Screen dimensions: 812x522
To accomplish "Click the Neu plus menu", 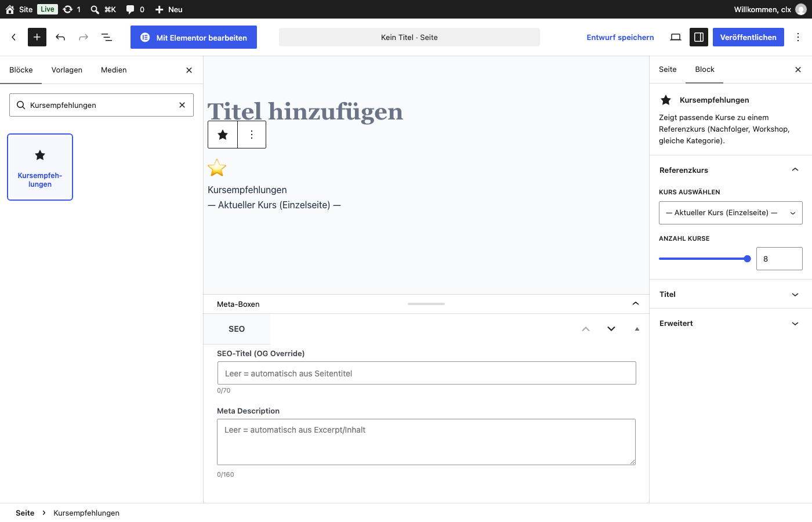I will tap(169, 9).
